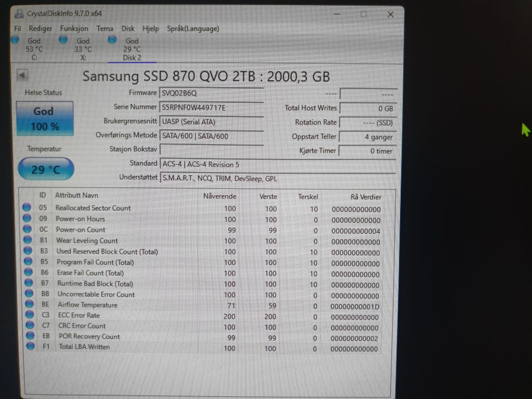Click status orb for Erase Fail Count
Viewport: 532px width, 399px height.
point(29,272)
